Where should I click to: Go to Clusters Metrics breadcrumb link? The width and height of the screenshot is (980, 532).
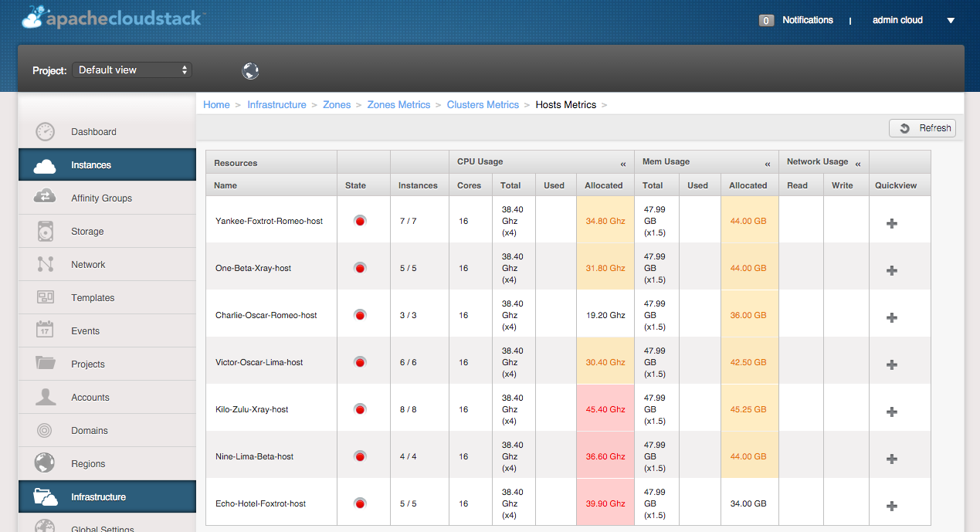pos(483,105)
